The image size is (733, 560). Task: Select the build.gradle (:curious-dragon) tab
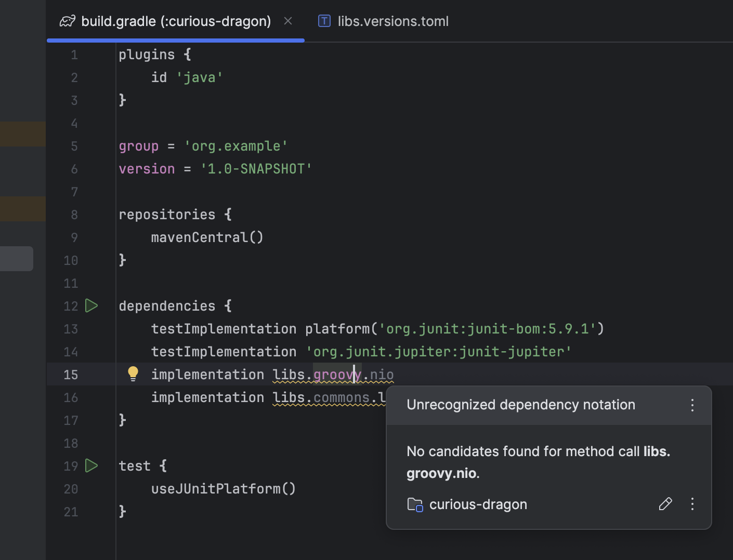(176, 21)
